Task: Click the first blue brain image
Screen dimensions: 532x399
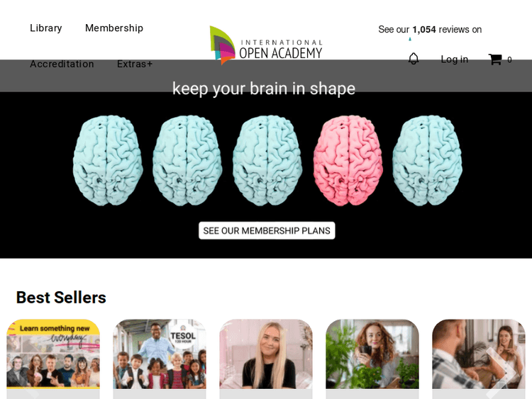Action: [108, 160]
